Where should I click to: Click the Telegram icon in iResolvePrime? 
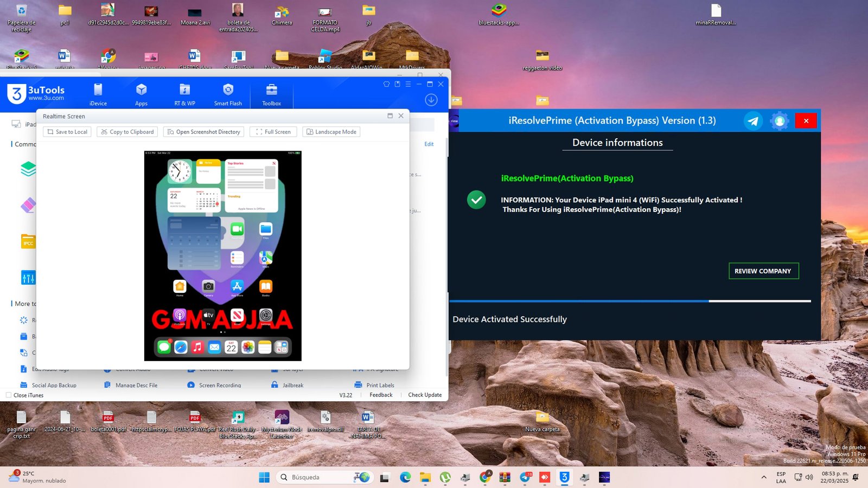click(x=753, y=121)
